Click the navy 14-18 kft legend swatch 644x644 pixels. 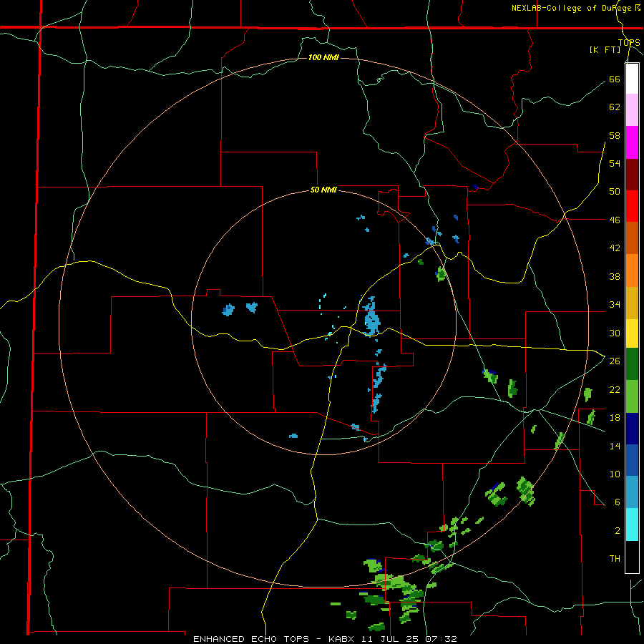pos(632,429)
